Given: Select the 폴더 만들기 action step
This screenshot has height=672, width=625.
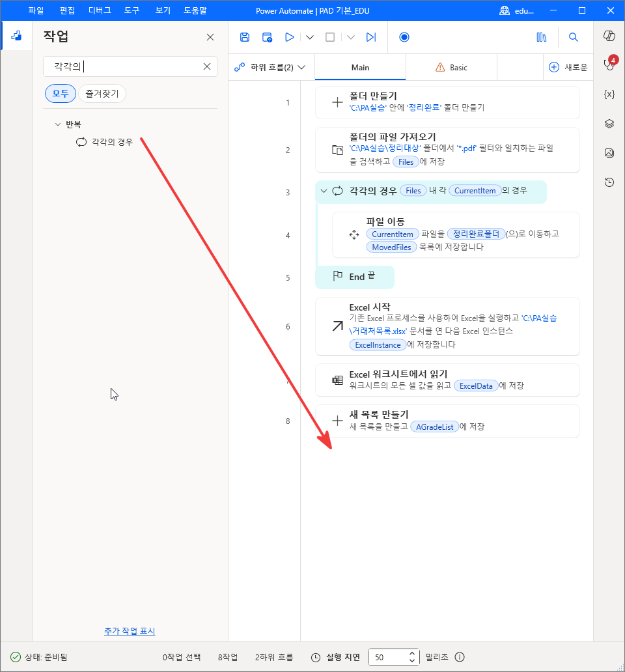Looking at the screenshot, I should coord(447,102).
